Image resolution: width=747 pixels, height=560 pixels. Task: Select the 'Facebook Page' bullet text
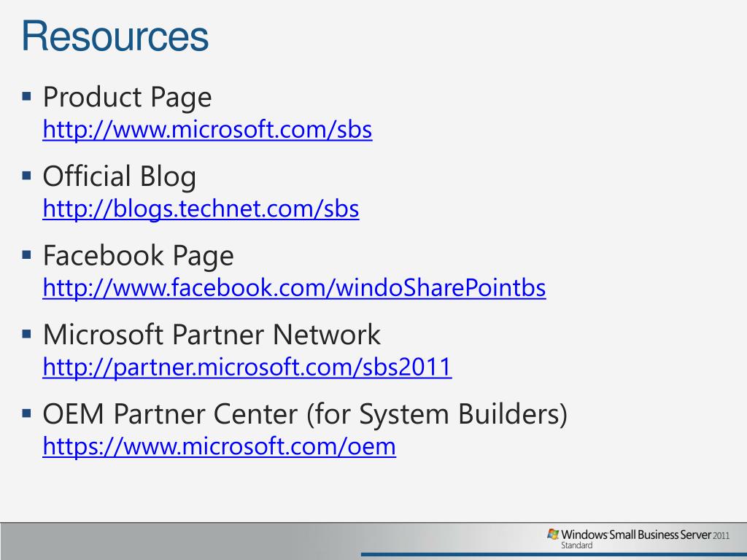138,256
